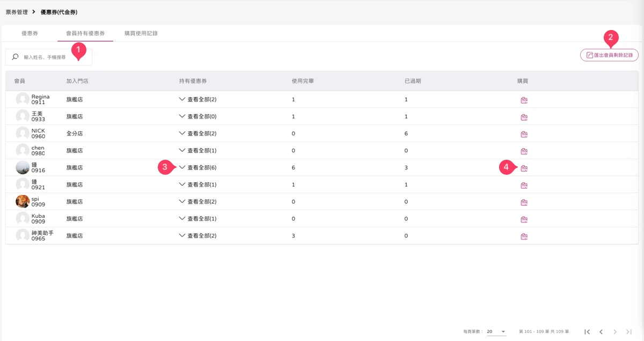Expand Regina's 查看全部(2) coupons
This screenshot has height=341, width=644.
pyautogui.click(x=197, y=100)
